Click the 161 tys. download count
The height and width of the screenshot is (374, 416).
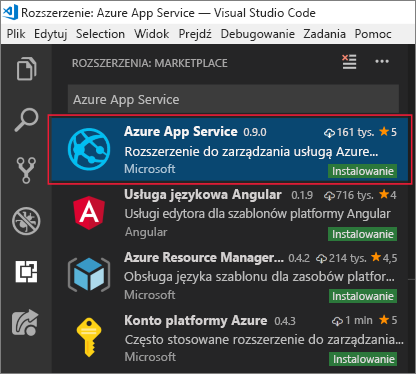(349, 132)
